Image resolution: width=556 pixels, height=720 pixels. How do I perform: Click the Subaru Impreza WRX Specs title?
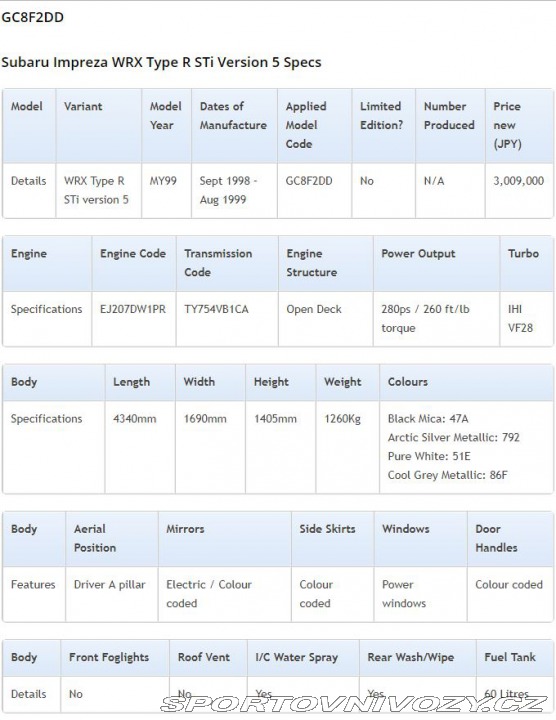point(161,62)
